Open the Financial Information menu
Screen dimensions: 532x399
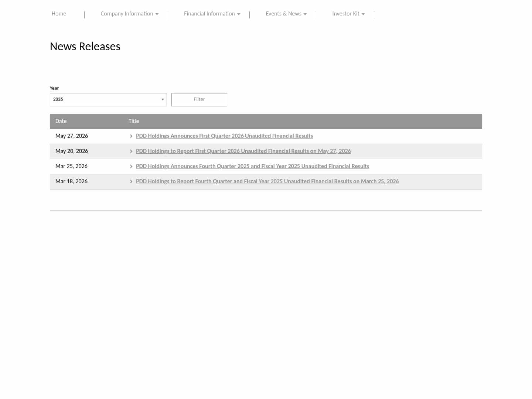212,14
